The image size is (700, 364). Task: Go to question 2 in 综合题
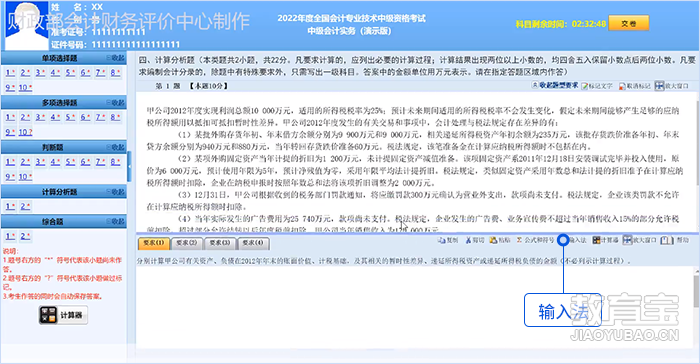(x=25, y=236)
